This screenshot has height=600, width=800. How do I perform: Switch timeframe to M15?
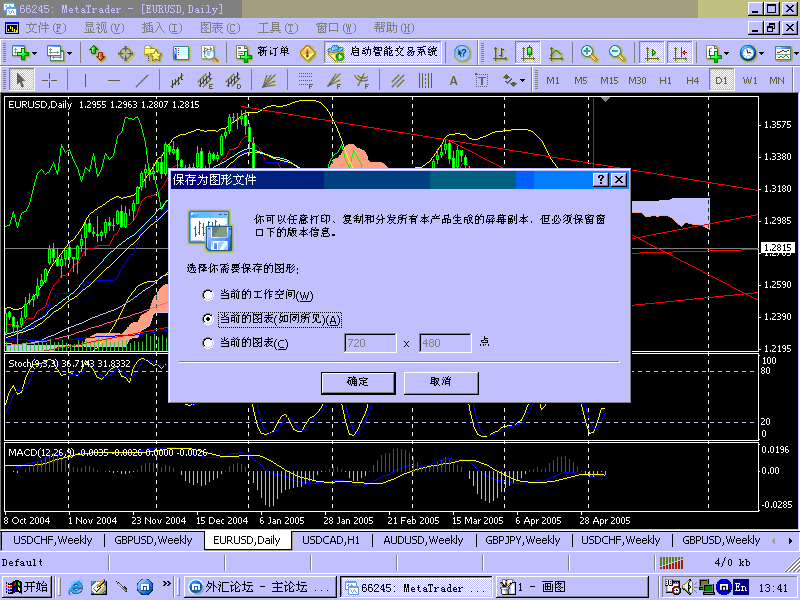click(x=611, y=79)
